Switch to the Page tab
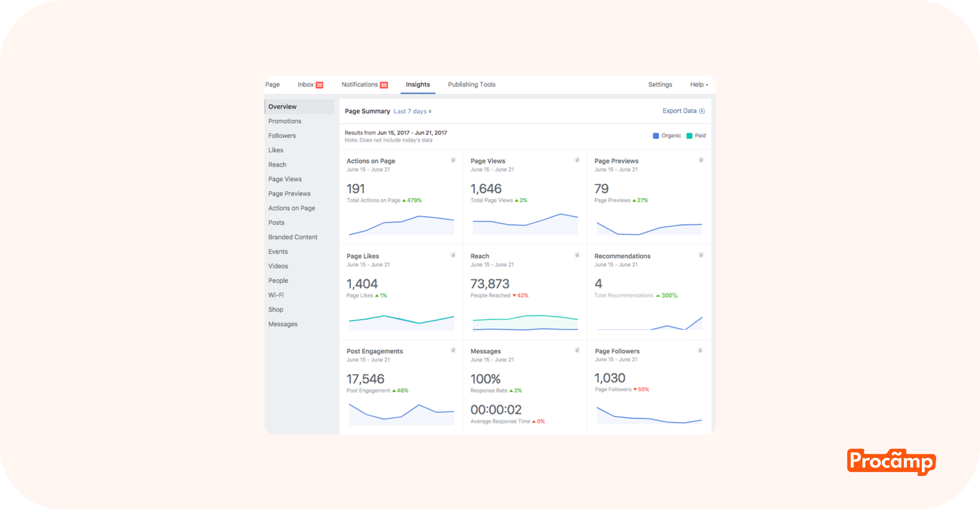Viewport: 980px width, 510px height. [272, 85]
